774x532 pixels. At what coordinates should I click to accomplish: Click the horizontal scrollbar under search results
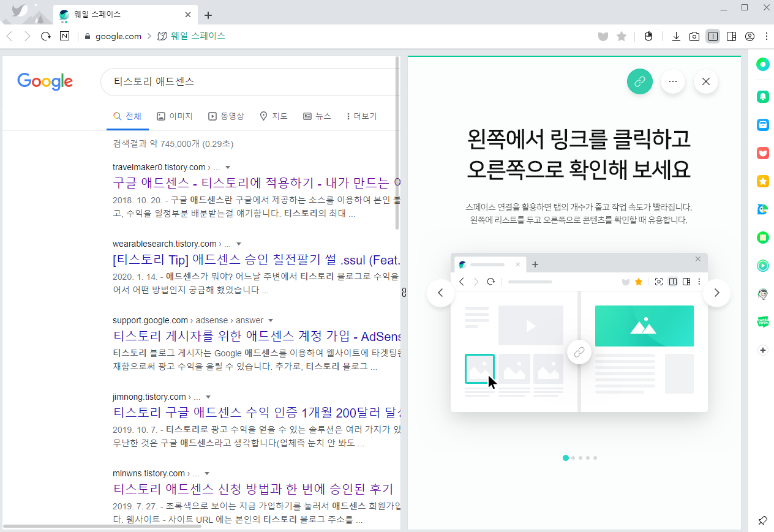click(102, 525)
